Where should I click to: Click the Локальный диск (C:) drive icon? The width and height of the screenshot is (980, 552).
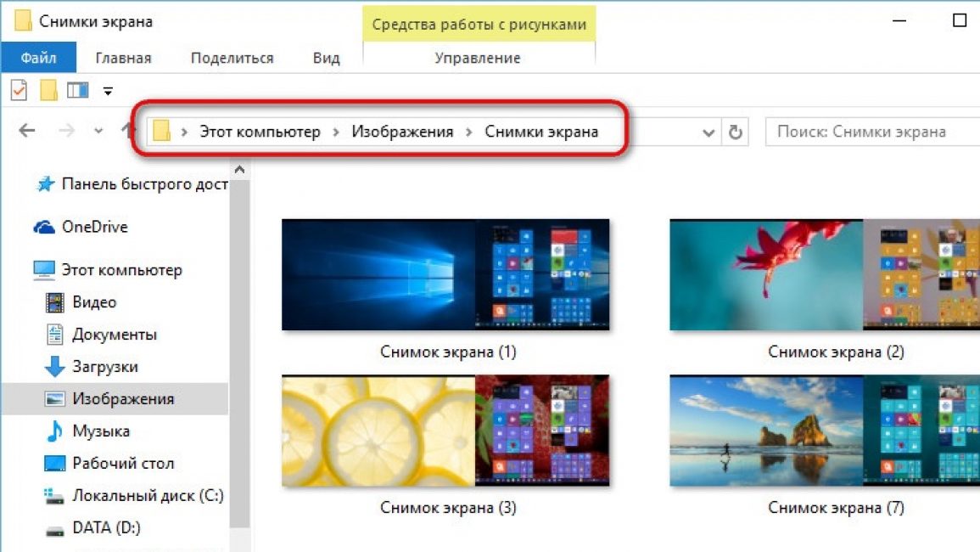tap(54, 496)
